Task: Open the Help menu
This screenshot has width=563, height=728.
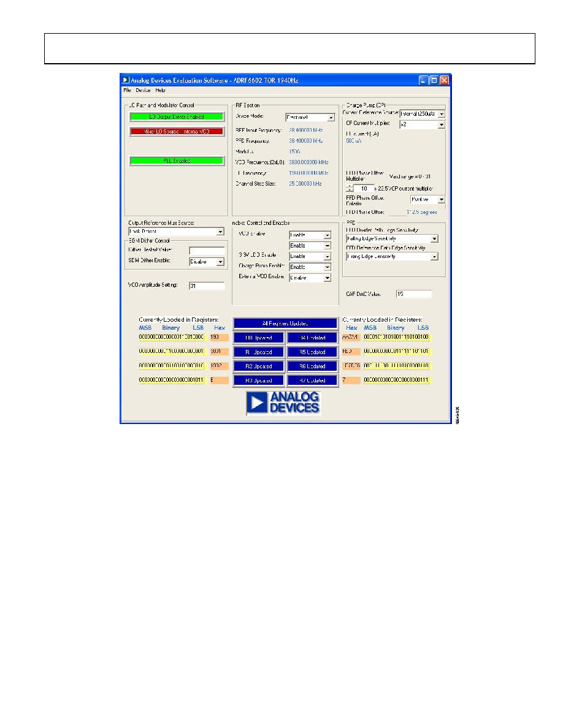Action: (160, 90)
